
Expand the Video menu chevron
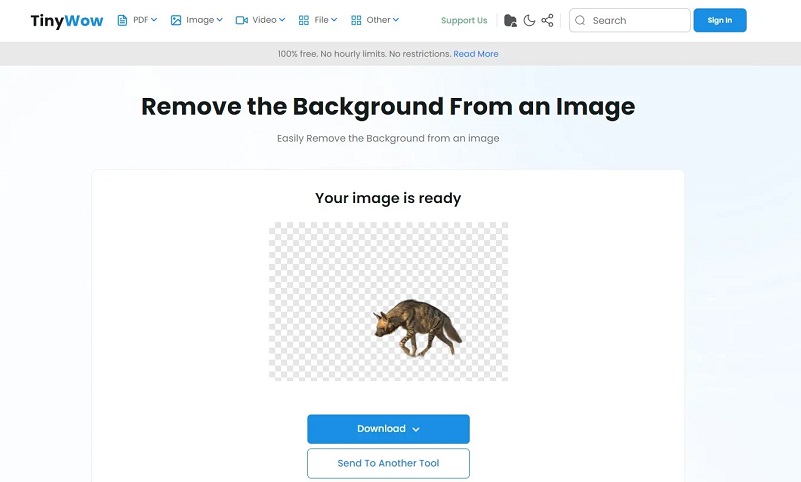282,20
